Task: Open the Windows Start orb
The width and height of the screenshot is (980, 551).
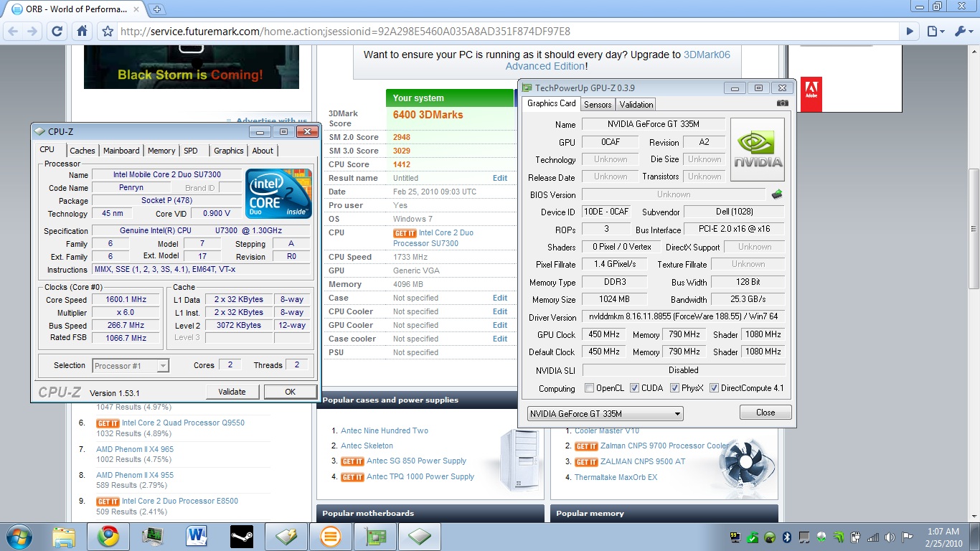Action: pyautogui.click(x=18, y=536)
